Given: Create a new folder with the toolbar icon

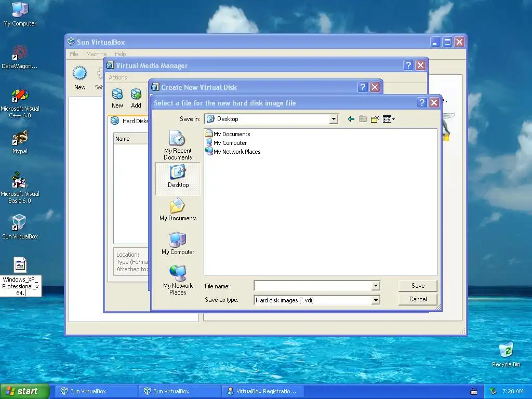Looking at the screenshot, I should (375, 119).
